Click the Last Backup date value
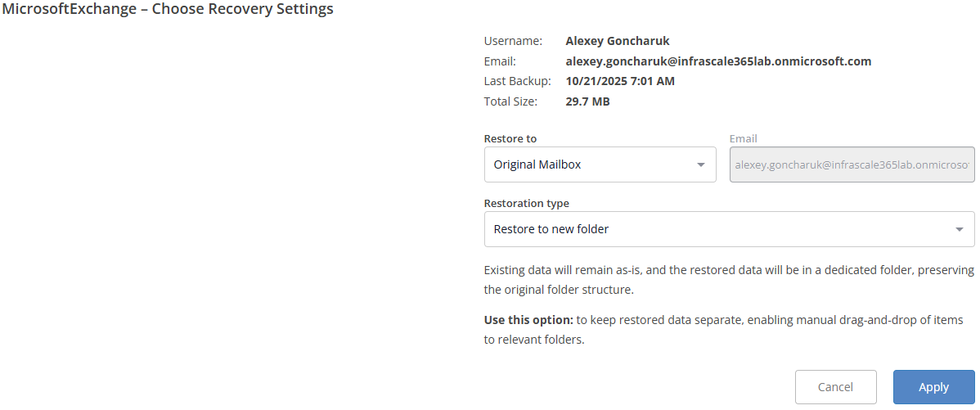The height and width of the screenshot is (410, 980). [x=620, y=81]
